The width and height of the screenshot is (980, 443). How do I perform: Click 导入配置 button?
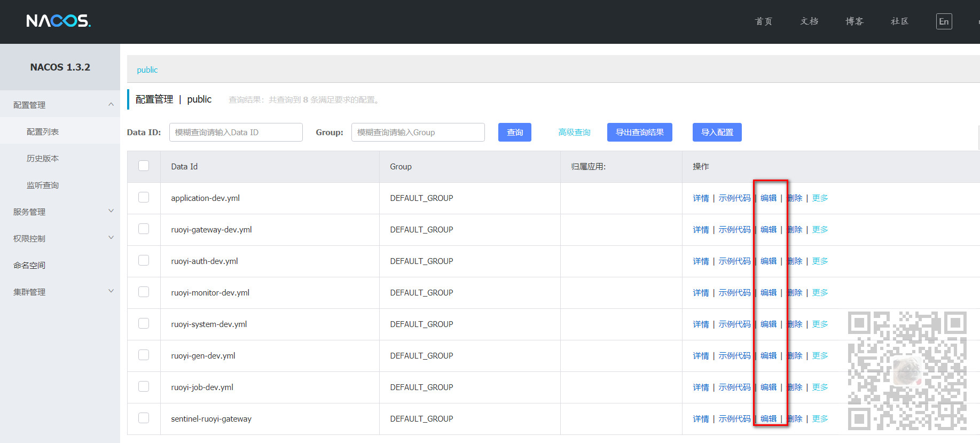pos(717,133)
